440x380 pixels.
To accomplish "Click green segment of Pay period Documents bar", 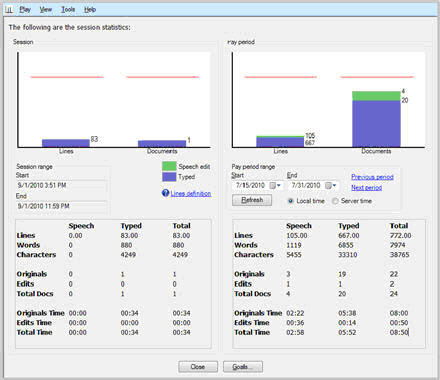I will [x=376, y=96].
